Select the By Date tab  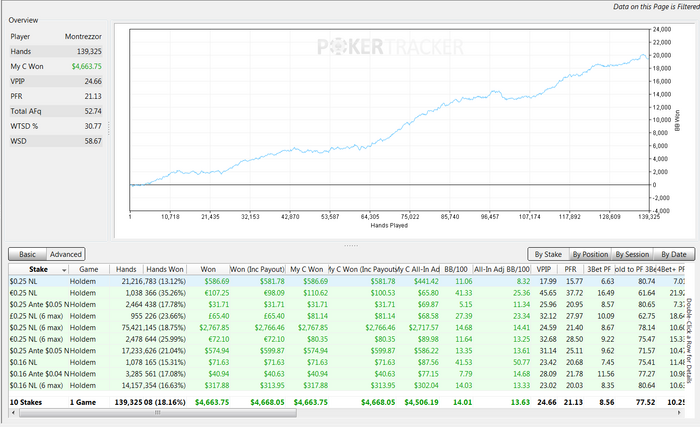coord(676,255)
